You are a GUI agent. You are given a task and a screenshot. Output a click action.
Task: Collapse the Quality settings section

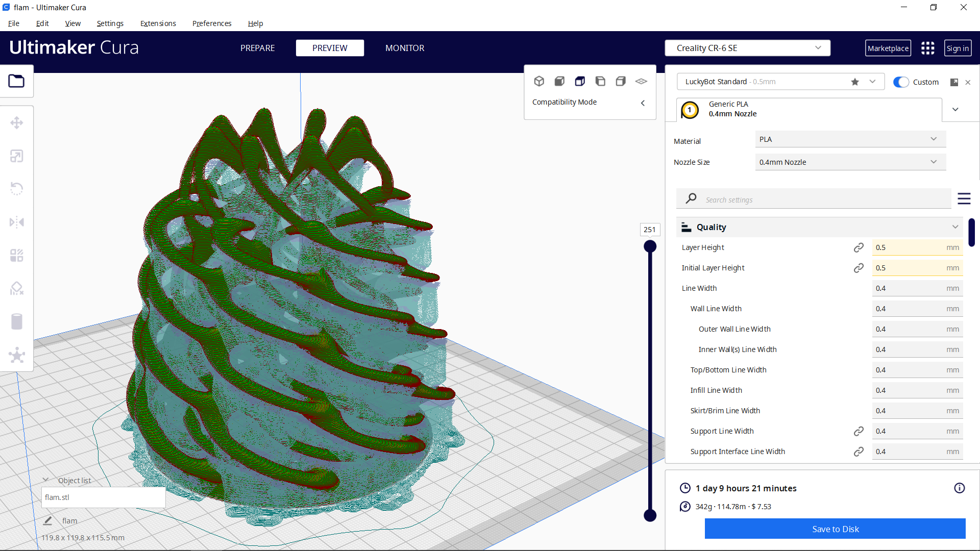(x=955, y=227)
